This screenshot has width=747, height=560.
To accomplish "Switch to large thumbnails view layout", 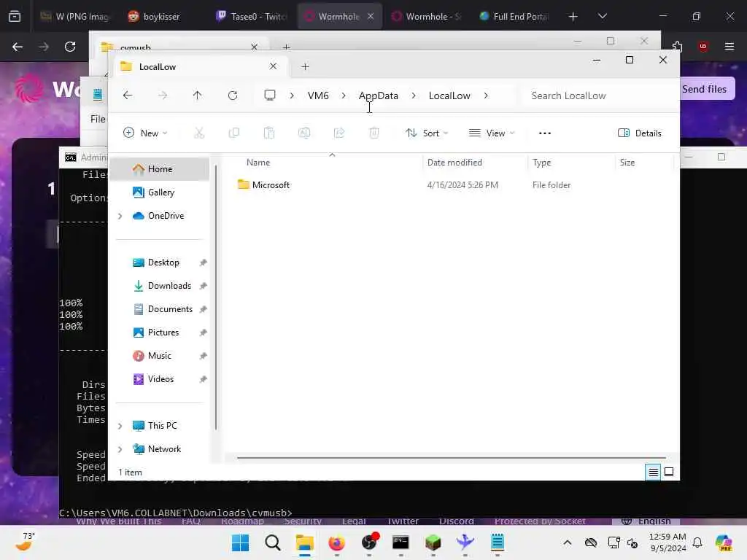I will point(669,472).
